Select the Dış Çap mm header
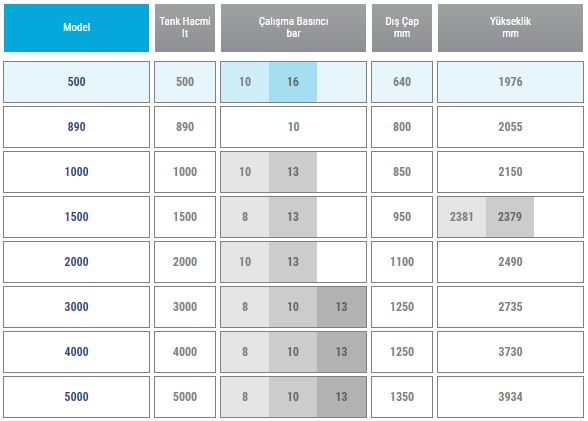The height and width of the screenshot is (421, 588). (x=402, y=28)
